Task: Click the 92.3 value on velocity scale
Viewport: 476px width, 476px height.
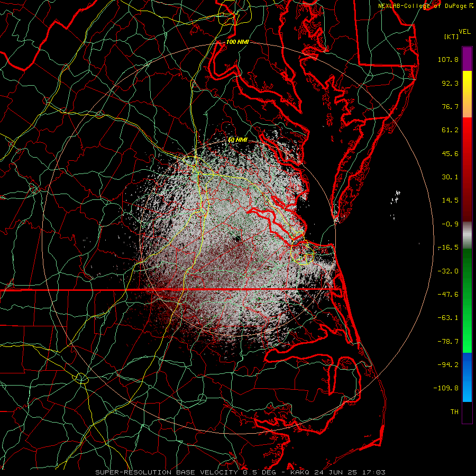Action: pos(450,83)
